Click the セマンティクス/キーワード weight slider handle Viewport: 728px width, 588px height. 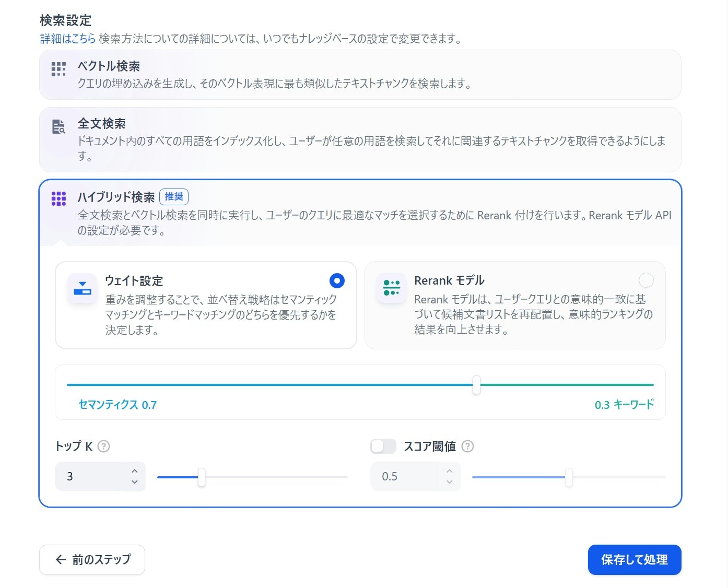(x=476, y=385)
